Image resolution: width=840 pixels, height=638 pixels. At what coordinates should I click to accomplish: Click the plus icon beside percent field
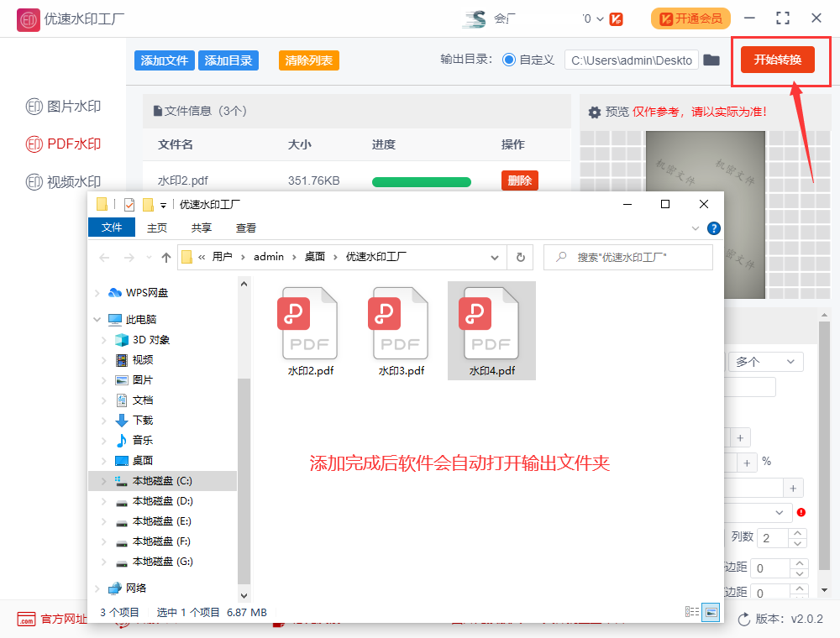(747, 463)
